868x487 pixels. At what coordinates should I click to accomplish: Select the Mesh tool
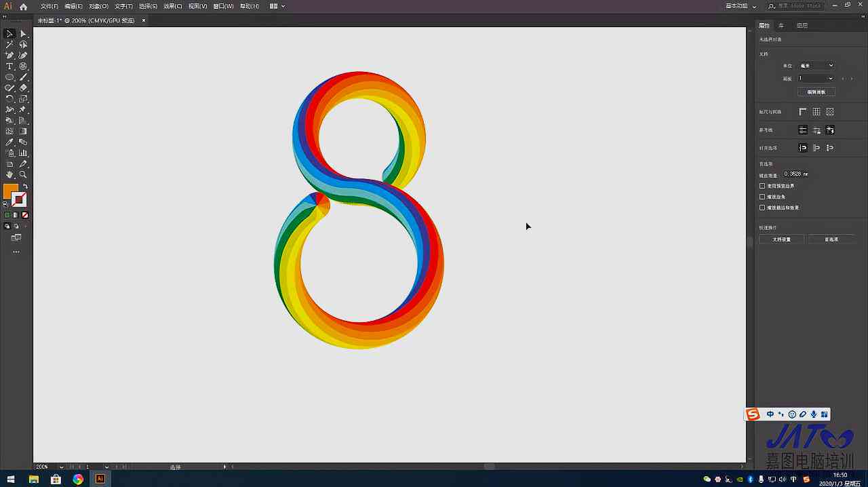9,131
